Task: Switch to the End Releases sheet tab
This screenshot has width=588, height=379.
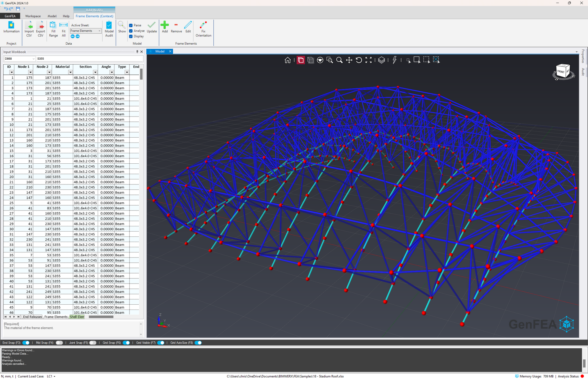Action: tap(32, 317)
